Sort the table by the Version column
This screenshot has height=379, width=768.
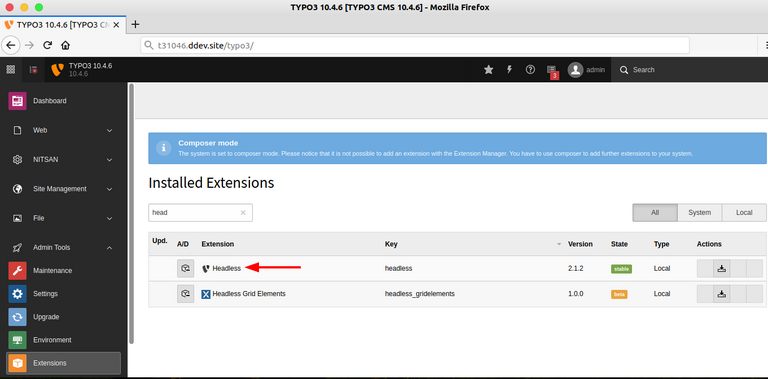point(580,244)
